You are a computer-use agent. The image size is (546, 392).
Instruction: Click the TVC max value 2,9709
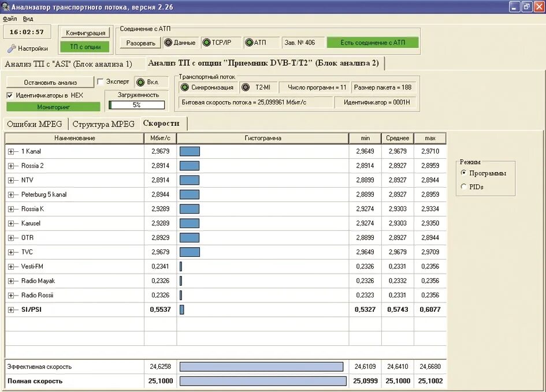click(x=430, y=252)
